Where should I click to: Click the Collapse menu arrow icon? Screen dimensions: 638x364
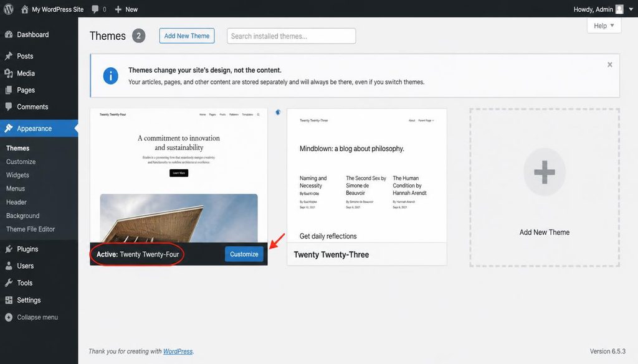click(9, 317)
